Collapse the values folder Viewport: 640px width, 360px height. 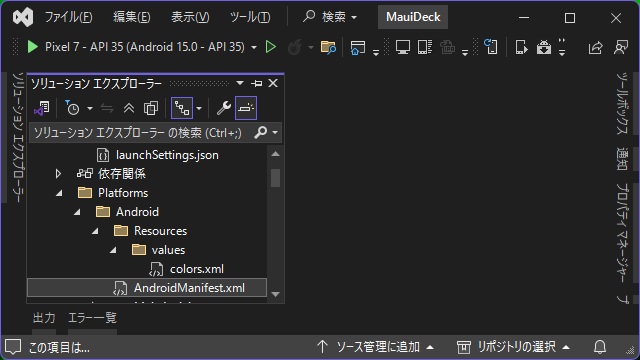click(113, 250)
